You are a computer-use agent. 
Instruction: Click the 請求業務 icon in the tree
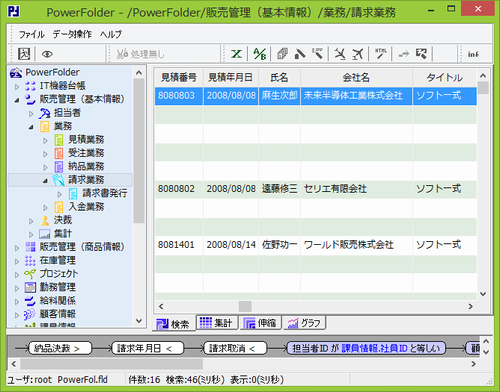[x=58, y=180]
